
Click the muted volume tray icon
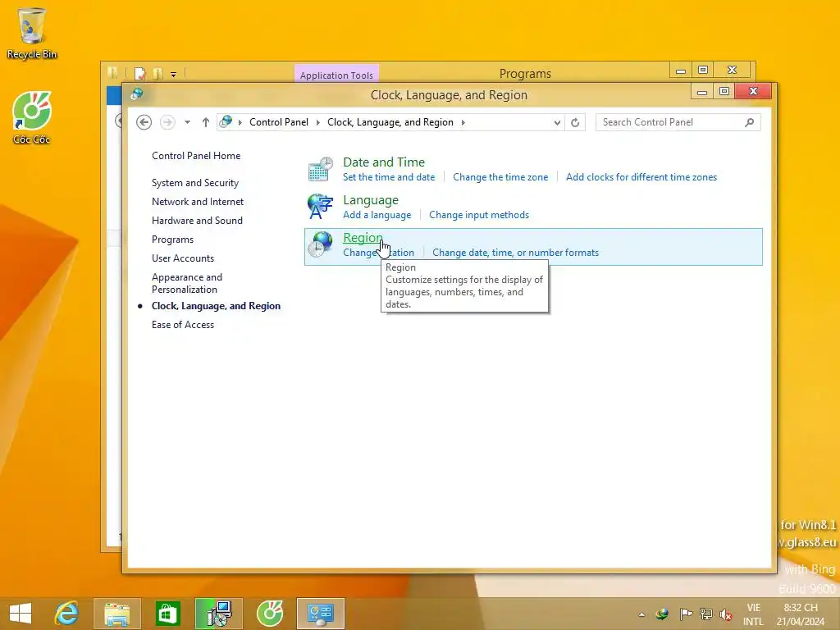click(x=726, y=614)
